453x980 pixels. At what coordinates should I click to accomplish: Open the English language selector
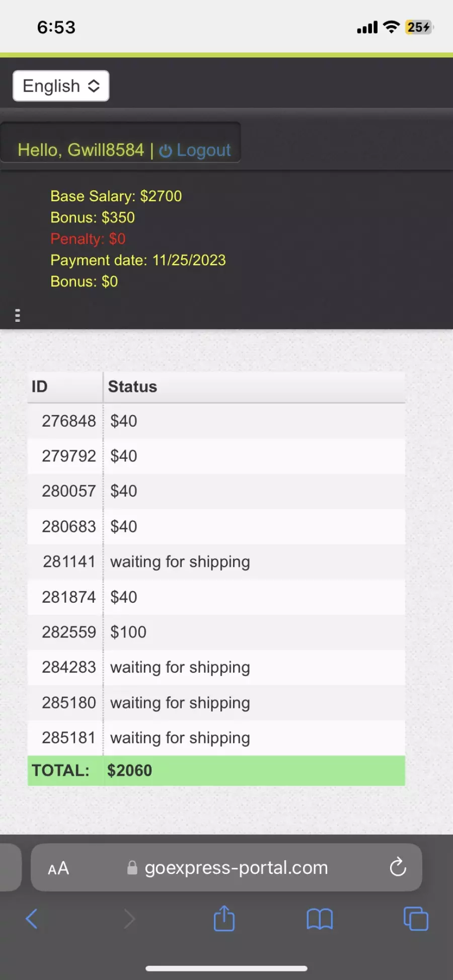[x=61, y=86]
